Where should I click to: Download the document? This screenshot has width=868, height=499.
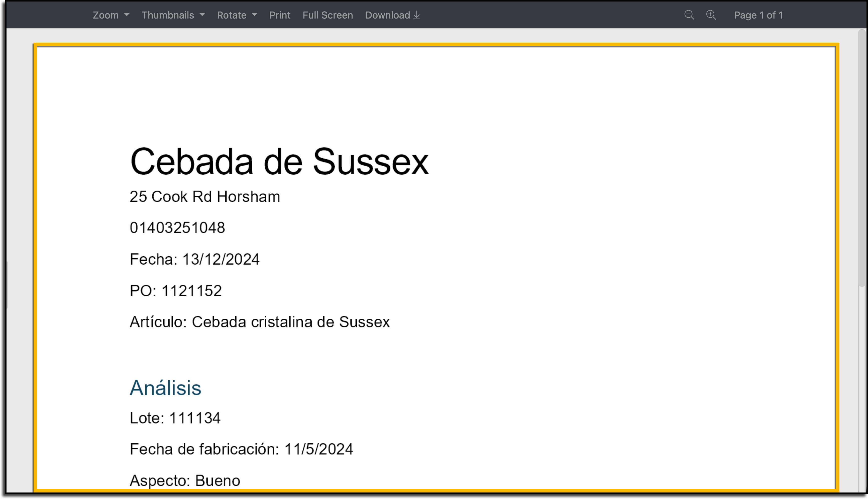(x=393, y=15)
